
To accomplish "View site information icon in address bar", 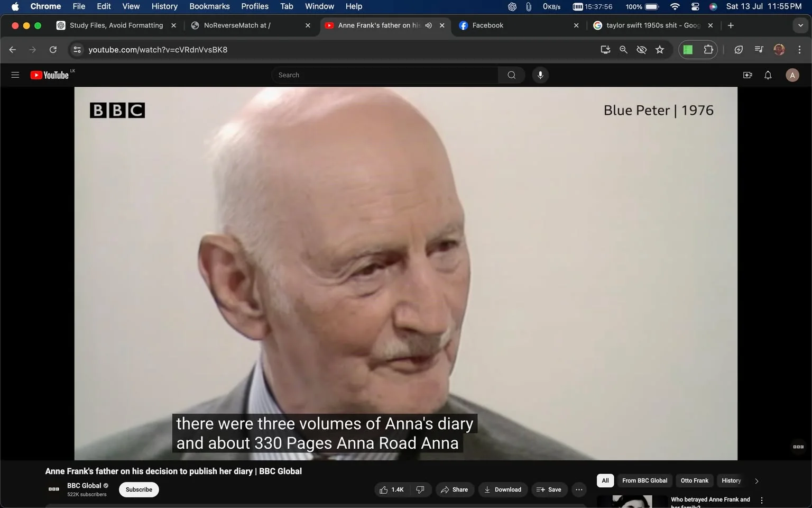I will 77,50.
